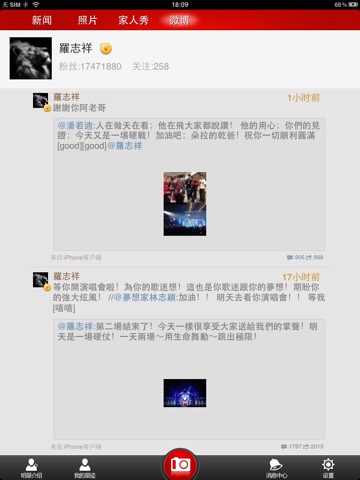360x480 pixels.
Task: Tap the comment count icon on first post
Action: point(290,257)
